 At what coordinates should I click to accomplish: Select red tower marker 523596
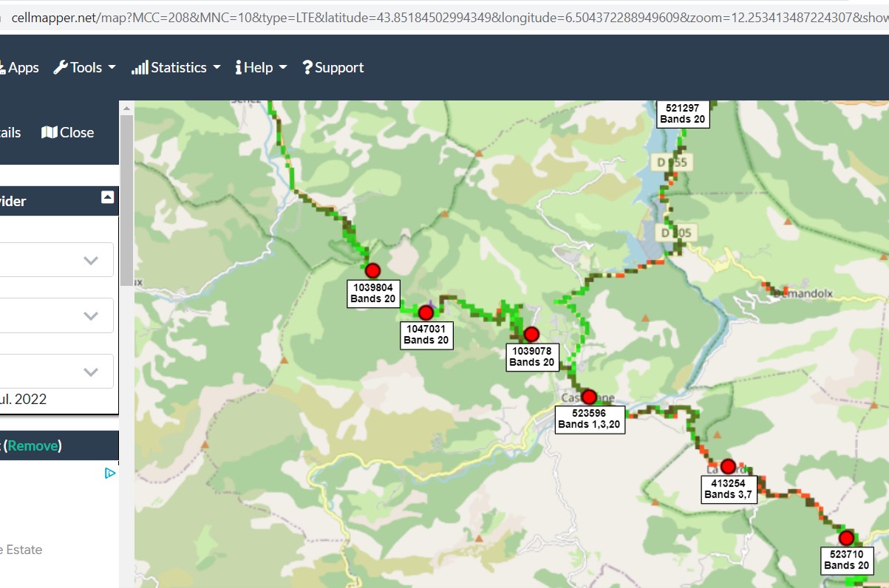click(x=589, y=397)
